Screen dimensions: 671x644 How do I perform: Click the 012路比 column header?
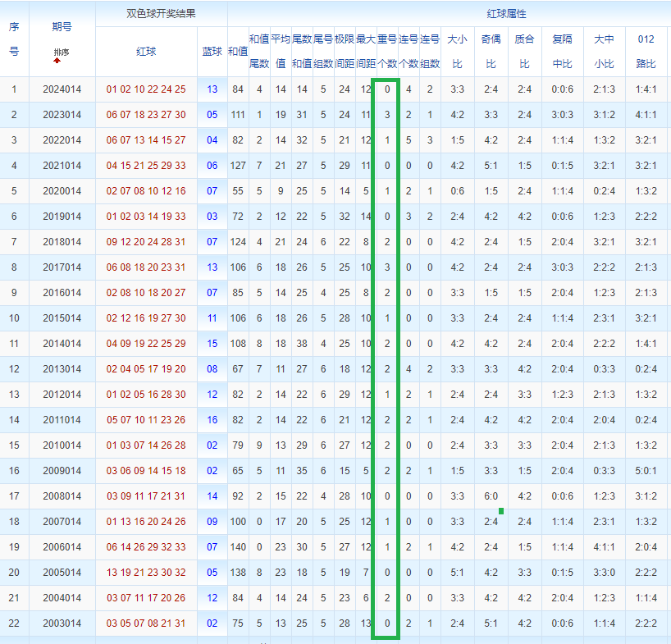tap(646, 52)
